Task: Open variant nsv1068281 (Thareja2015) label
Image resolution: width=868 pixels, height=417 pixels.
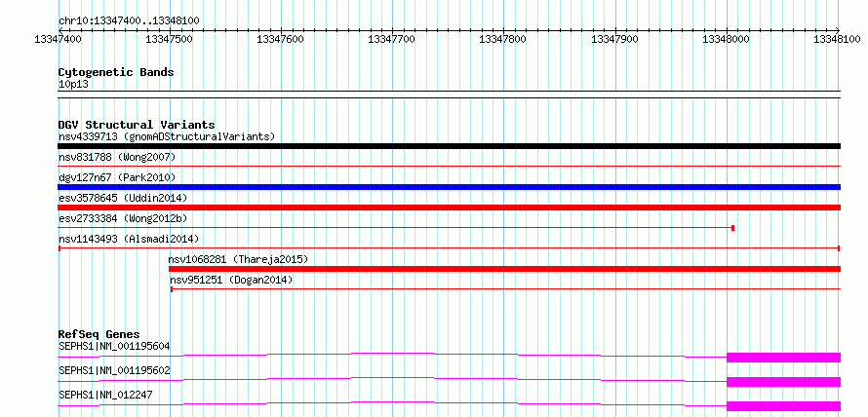Action: pyautogui.click(x=239, y=259)
